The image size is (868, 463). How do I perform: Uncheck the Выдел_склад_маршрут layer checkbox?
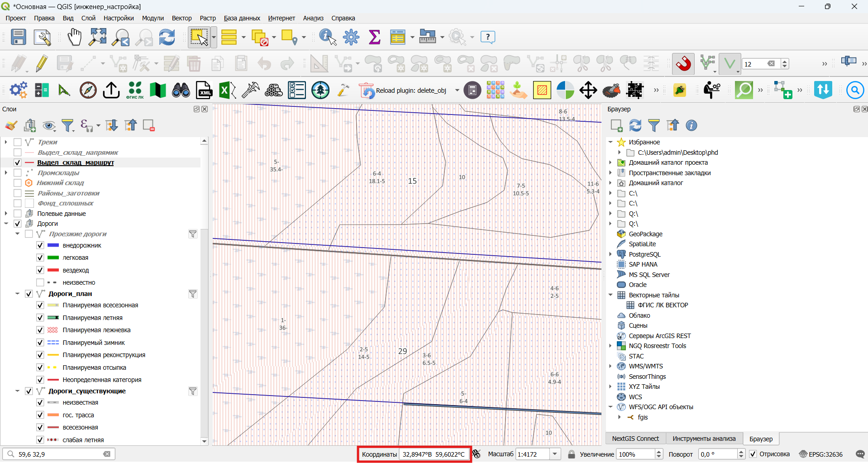(18, 162)
